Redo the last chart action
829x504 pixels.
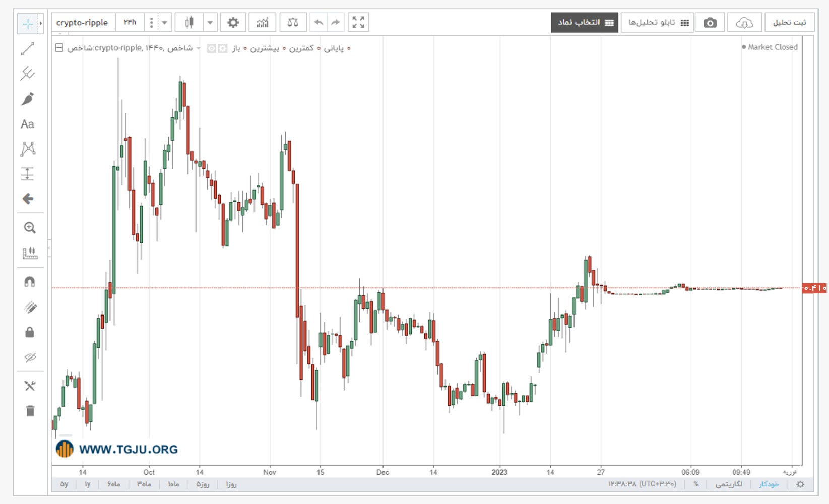[x=336, y=23]
